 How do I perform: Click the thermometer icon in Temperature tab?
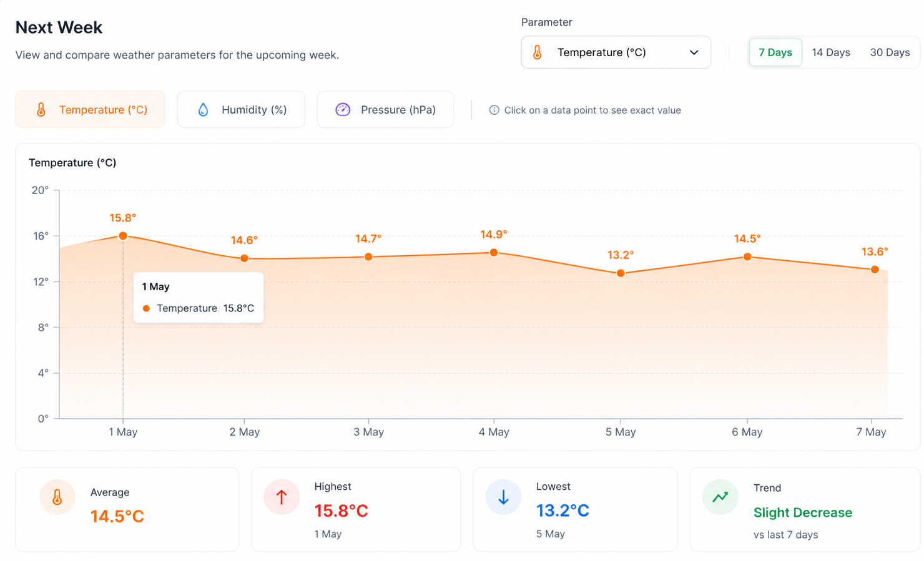(41, 110)
